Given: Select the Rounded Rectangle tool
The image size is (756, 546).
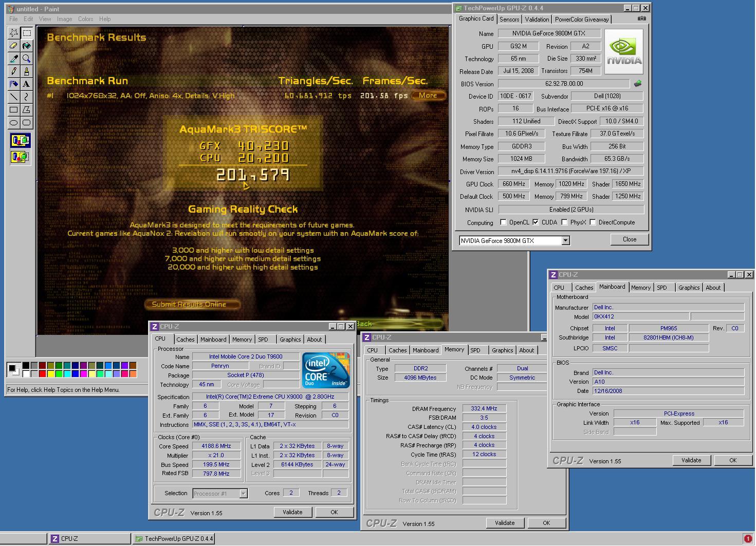Looking at the screenshot, I should 27,122.
